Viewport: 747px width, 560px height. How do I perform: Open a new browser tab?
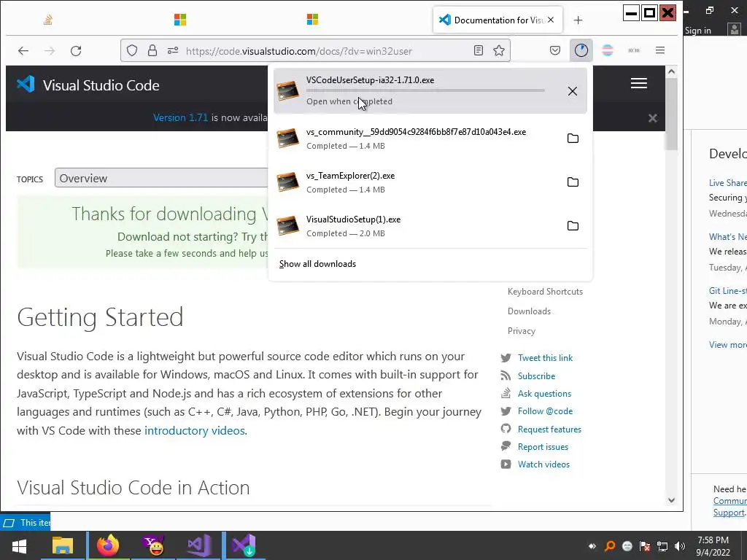click(578, 20)
